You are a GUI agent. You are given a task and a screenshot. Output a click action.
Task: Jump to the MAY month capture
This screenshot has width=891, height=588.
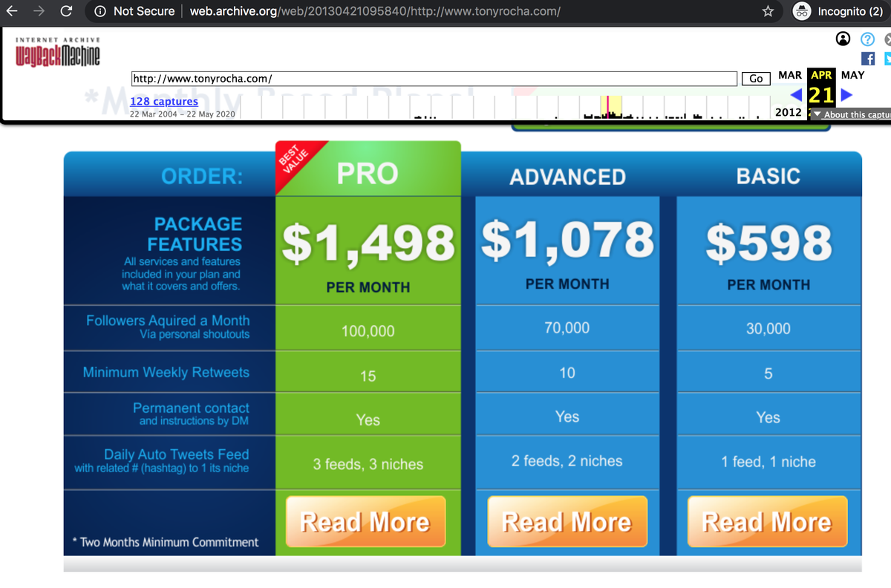[852, 75]
